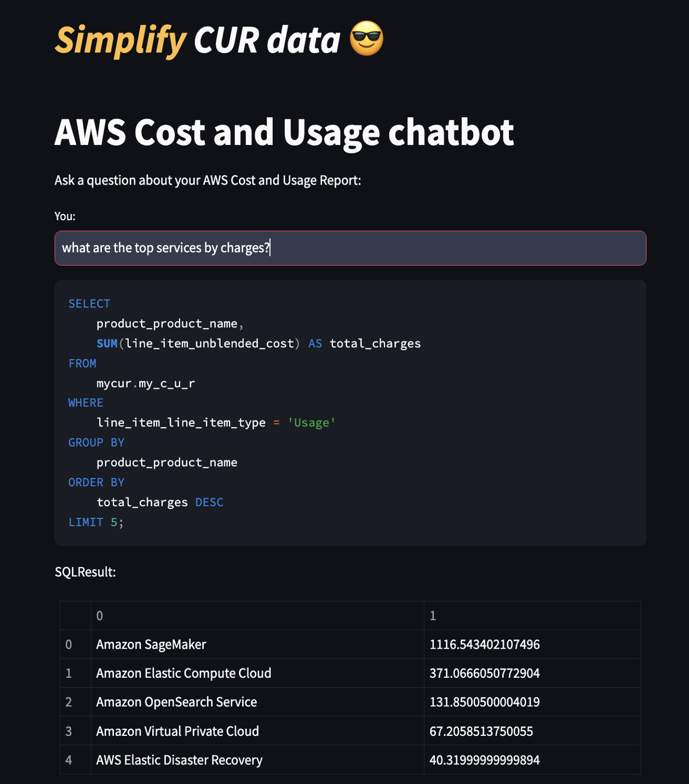Click the SQL query code block
Image resolution: width=689 pixels, height=784 pixels.
pyautogui.click(x=351, y=412)
